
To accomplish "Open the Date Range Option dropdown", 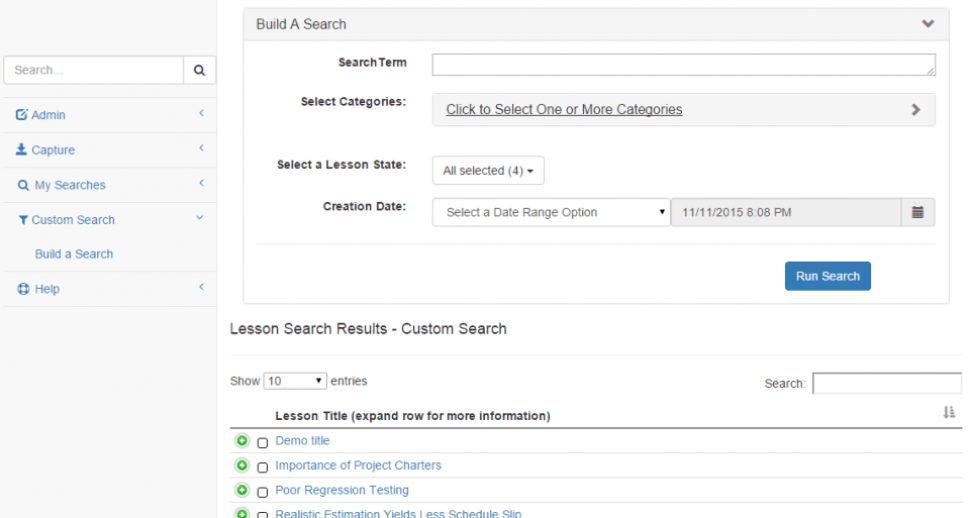I will pyautogui.click(x=551, y=212).
